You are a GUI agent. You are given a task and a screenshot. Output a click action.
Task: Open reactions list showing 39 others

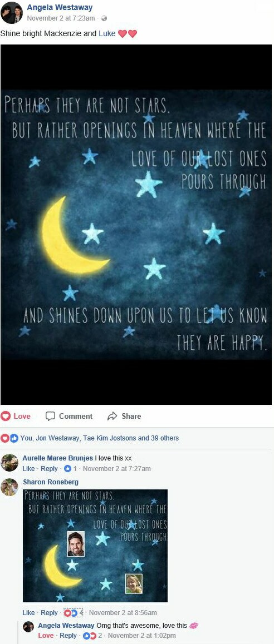click(x=100, y=438)
